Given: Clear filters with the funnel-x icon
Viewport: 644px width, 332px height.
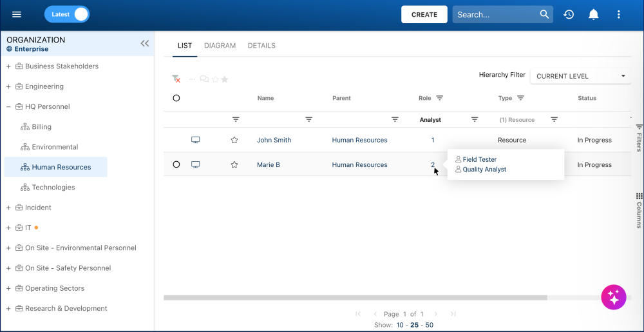Looking at the screenshot, I should [x=176, y=79].
